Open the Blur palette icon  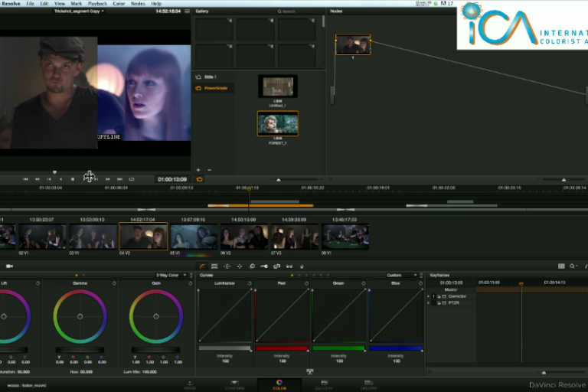(x=252, y=266)
